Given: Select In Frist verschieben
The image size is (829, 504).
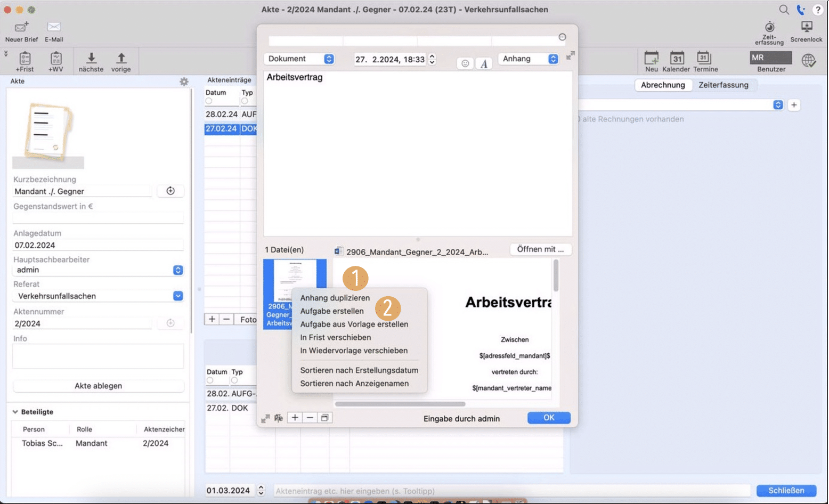Looking at the screenshot, I should (x=336, y=337).
